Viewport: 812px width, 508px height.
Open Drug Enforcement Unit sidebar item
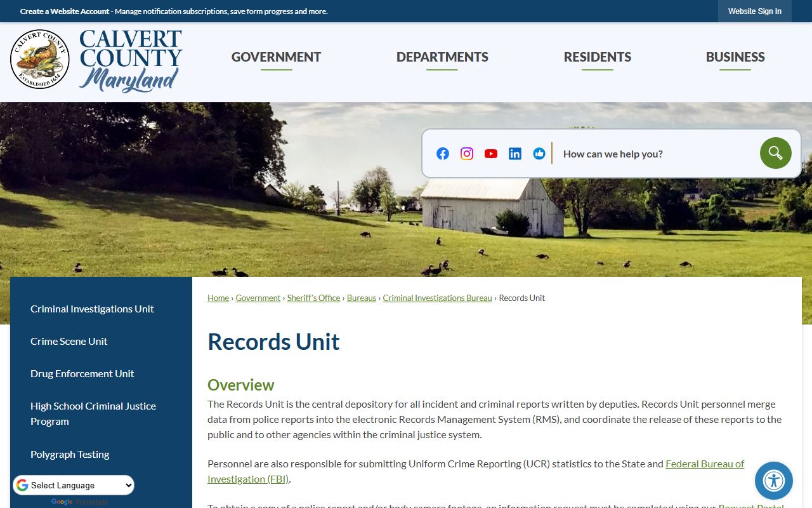tap(82, 373)
